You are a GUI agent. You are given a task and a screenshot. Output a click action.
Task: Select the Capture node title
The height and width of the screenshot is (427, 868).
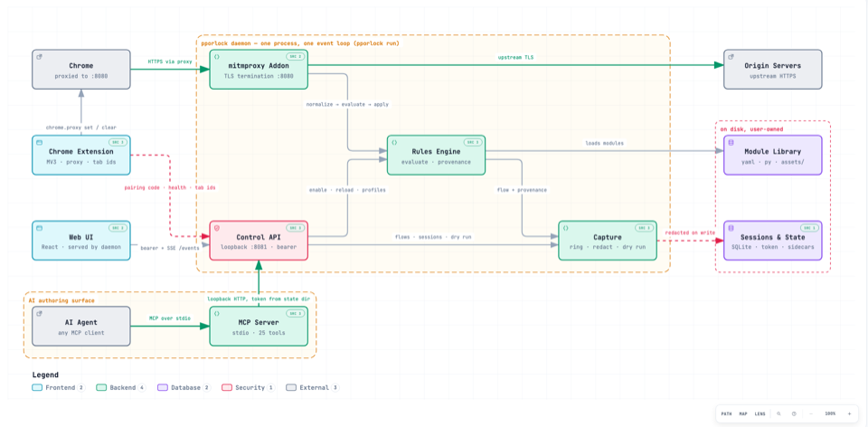[608, 237]
